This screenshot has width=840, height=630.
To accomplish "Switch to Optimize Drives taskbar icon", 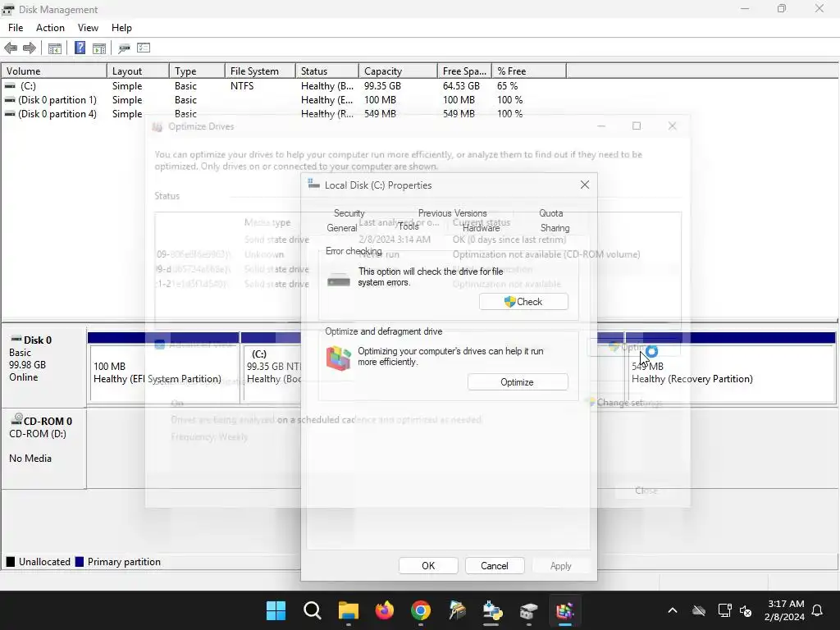I will click(x=564, y=610).
